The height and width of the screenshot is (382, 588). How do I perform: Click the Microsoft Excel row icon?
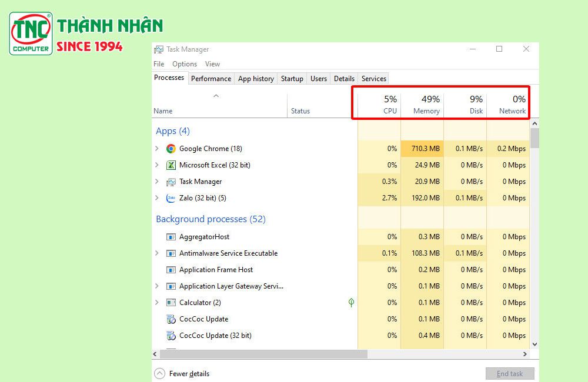click(171, 165)
